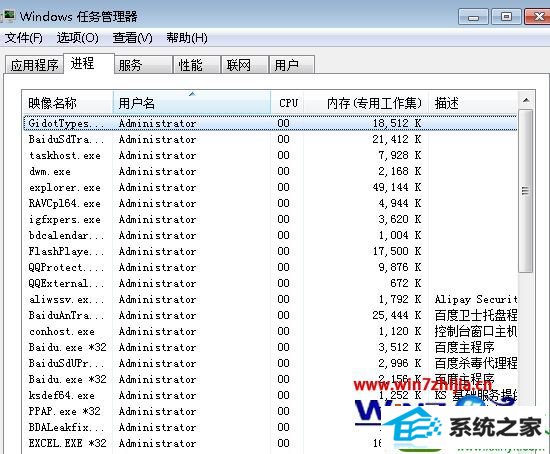Screen dimensions: 550x454
Task: Click the vertical scrollbar thumb
Action: [525, 191]
